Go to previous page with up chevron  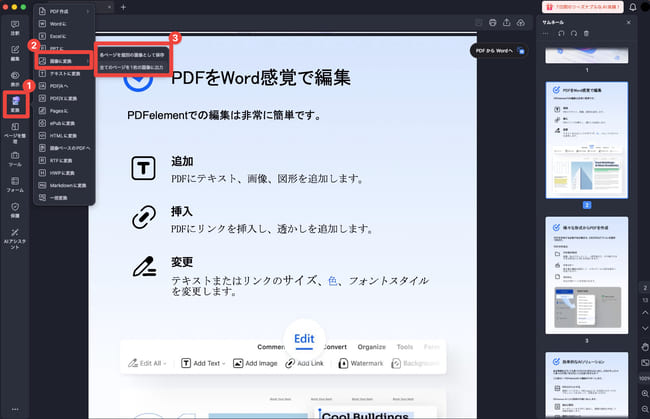click(645, 313)
